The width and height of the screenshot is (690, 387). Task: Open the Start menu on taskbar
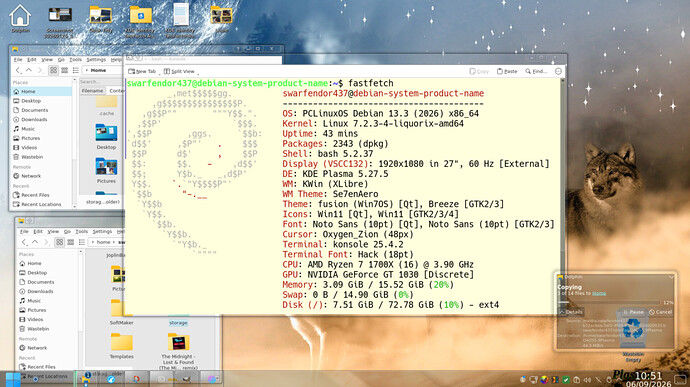[x=13, y=379]
